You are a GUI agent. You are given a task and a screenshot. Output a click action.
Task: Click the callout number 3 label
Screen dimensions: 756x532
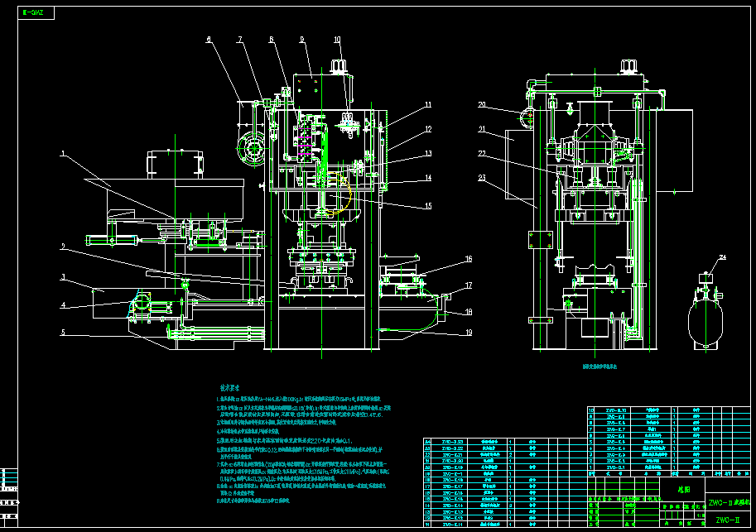click(x=63, y=276)
